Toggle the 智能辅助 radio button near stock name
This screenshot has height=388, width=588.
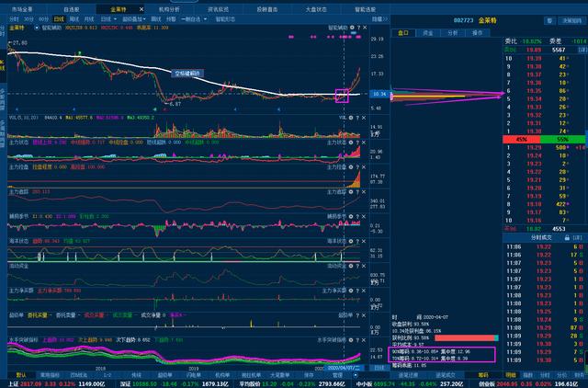pos(37,28)
